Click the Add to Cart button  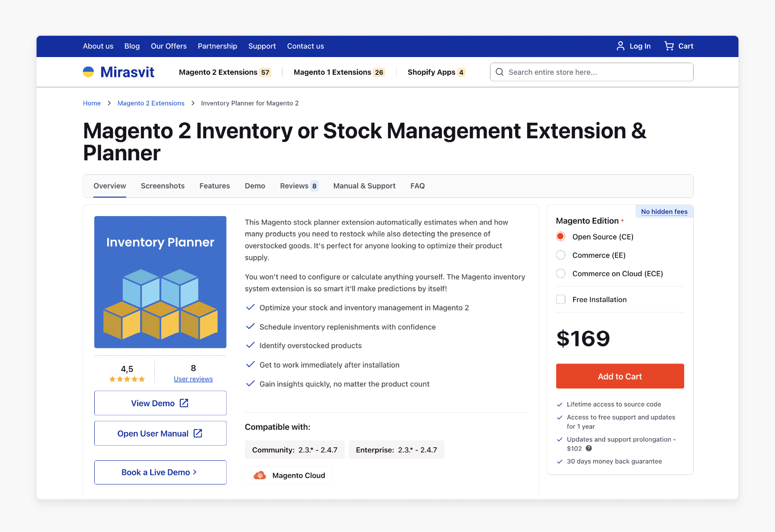[620, 376]
